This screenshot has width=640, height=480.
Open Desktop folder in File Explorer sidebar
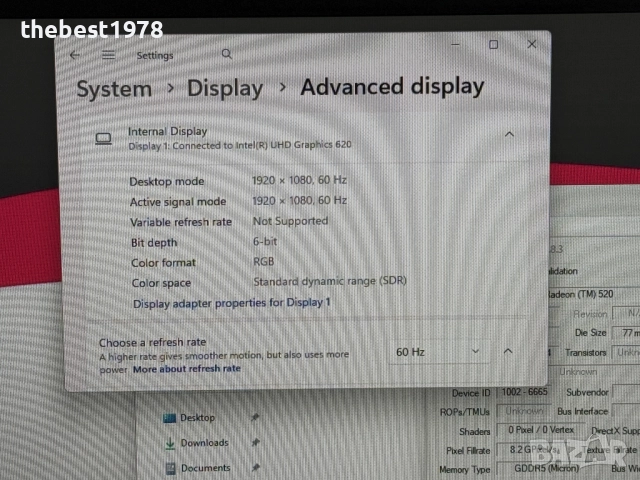tap(198, 418)
